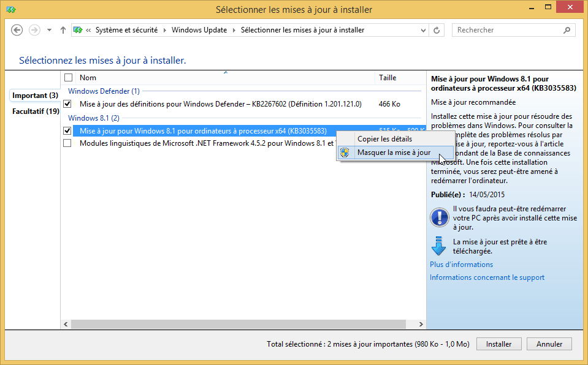Click the blue download arrow icon
588x365 pixels.
(x=438, y=246)
